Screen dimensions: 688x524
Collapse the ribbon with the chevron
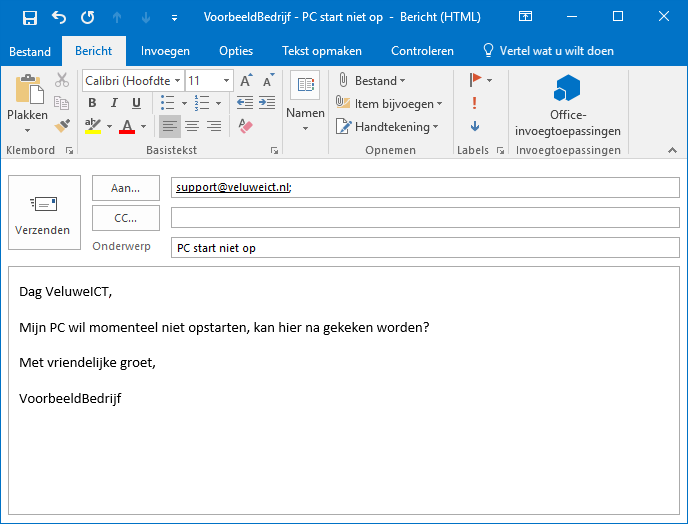point(672,150)
